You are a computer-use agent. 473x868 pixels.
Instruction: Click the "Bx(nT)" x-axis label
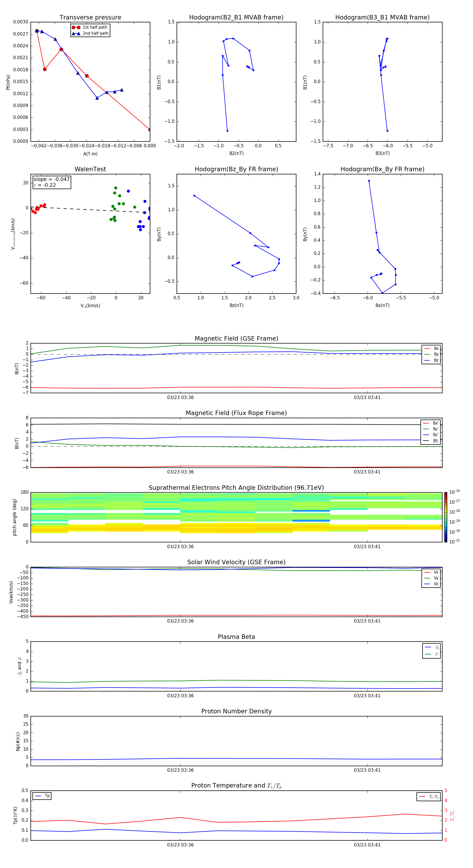(x=382, y=305)
